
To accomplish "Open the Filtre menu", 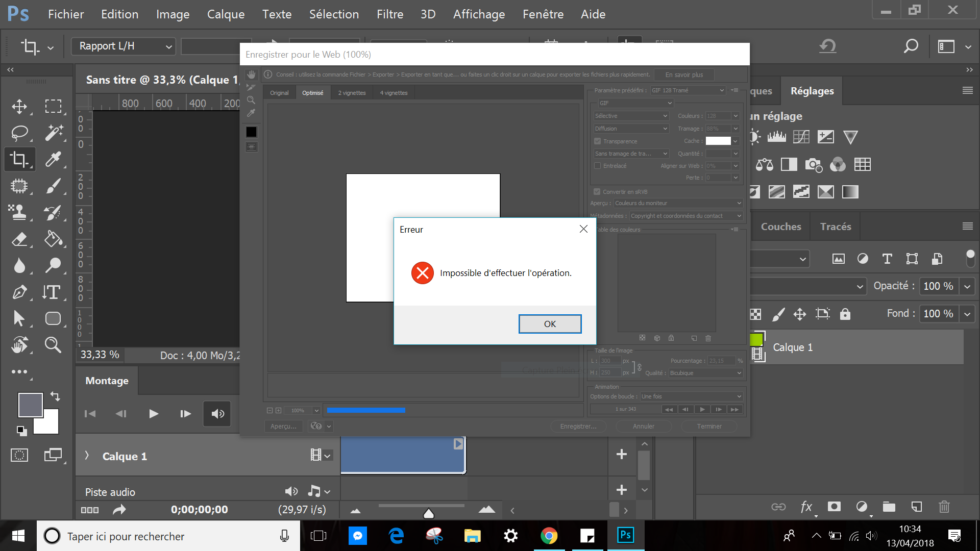I will point(390,14).
